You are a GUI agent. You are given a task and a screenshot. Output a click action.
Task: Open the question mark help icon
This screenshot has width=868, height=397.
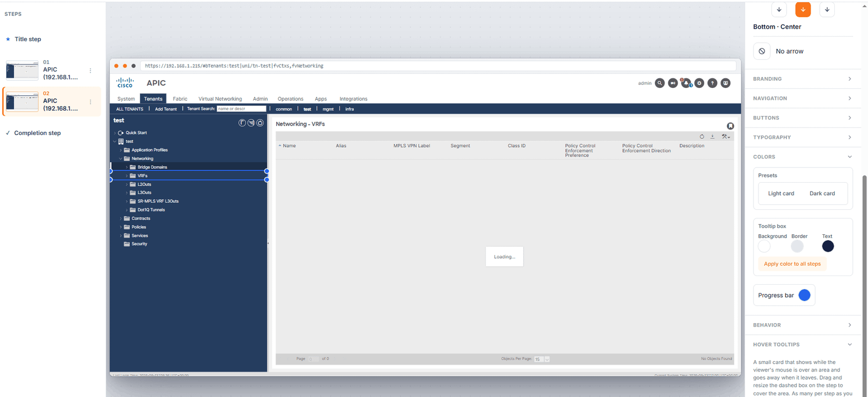pos(712,83)
